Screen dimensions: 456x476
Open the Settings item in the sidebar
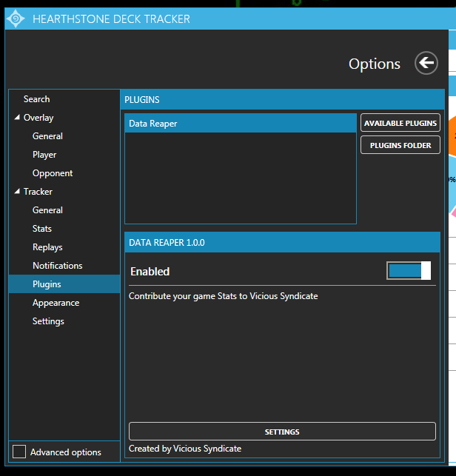click(x=48, y=321)
